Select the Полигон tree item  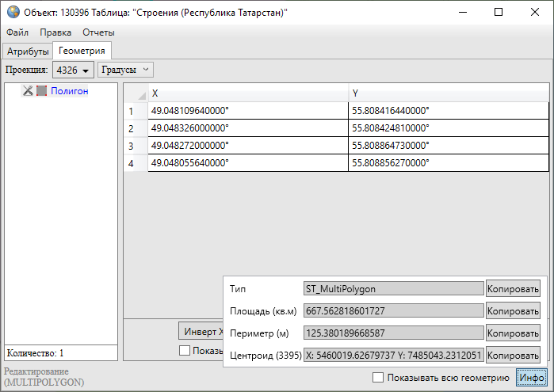pyautogui.click(x=70, y=91)
